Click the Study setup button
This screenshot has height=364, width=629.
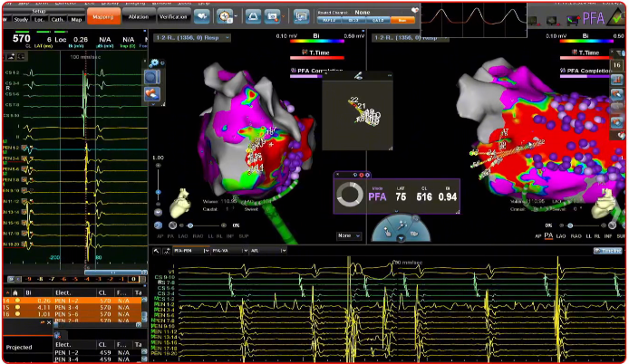tap(23, 17)
